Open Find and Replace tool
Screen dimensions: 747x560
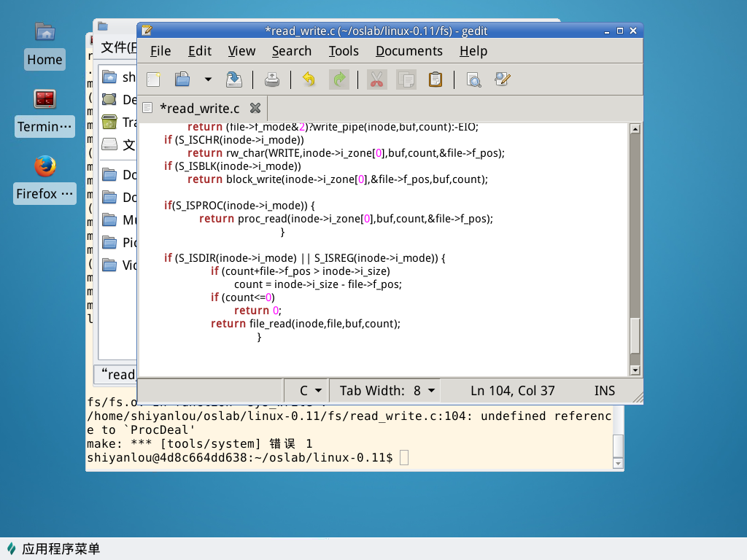[x=503, y=79]
